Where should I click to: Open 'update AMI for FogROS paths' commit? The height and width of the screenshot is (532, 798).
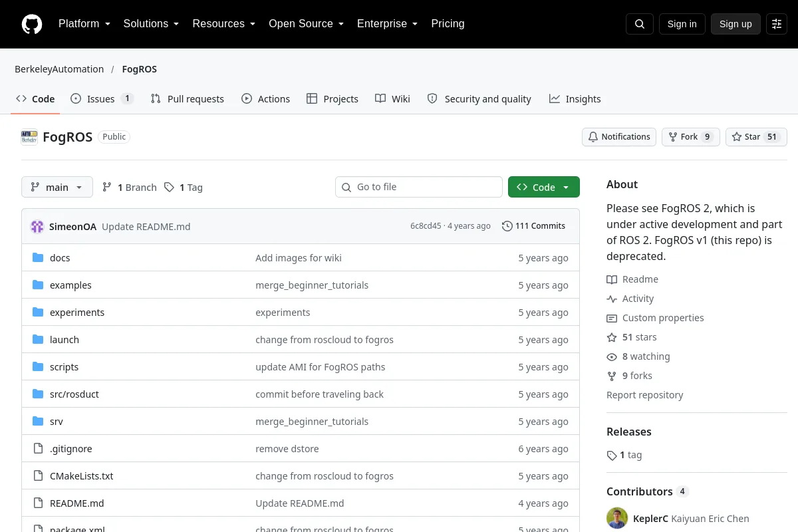click(321, 367)
